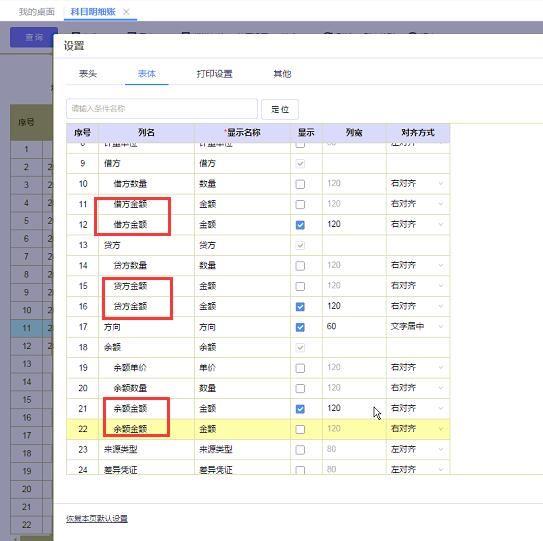The width and height of the screenshot is (543, 541).
Task: Click column width 60 for 方向 row
Action: click(x=354, y=327)
